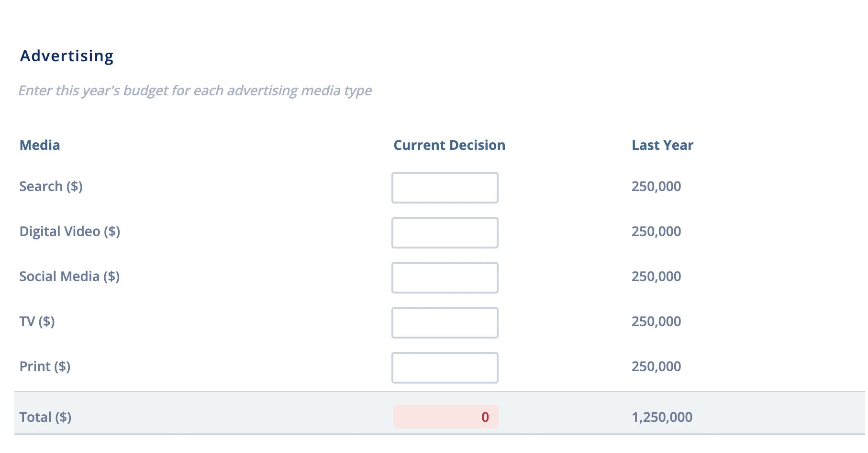Select the Social Media ($) label
The width and height of the screenshot is (868, 453).
[x=69, y=276]
